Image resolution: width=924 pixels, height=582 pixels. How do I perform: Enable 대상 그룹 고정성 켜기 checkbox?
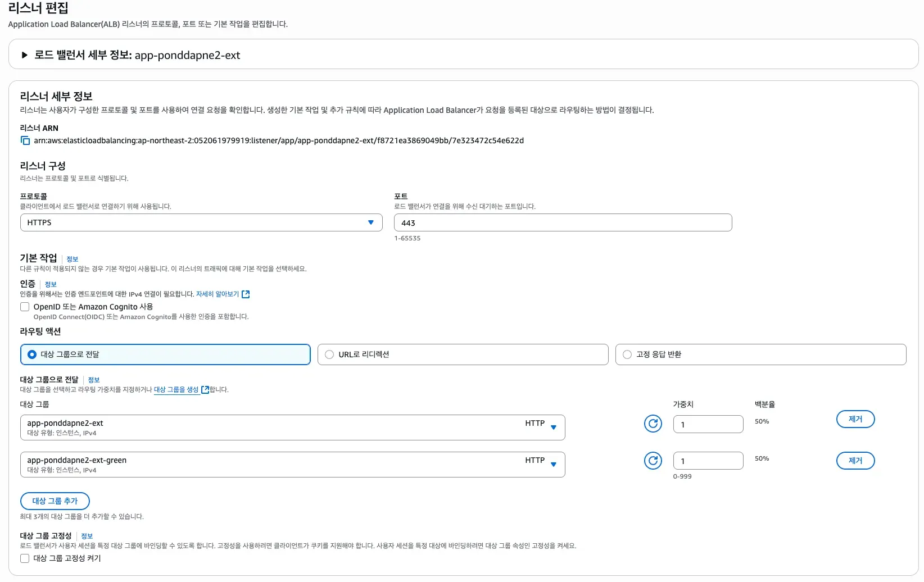point(25,558)
